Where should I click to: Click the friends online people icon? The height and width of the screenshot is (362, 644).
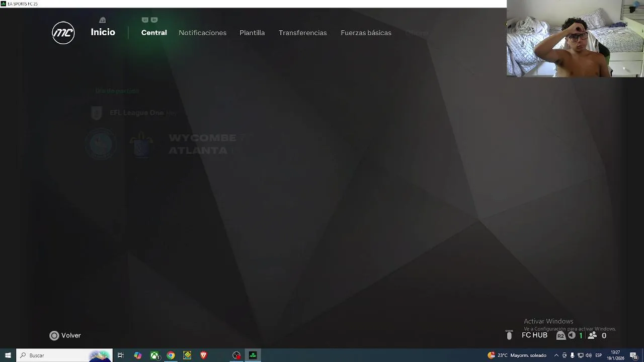[x=592, y=335]
